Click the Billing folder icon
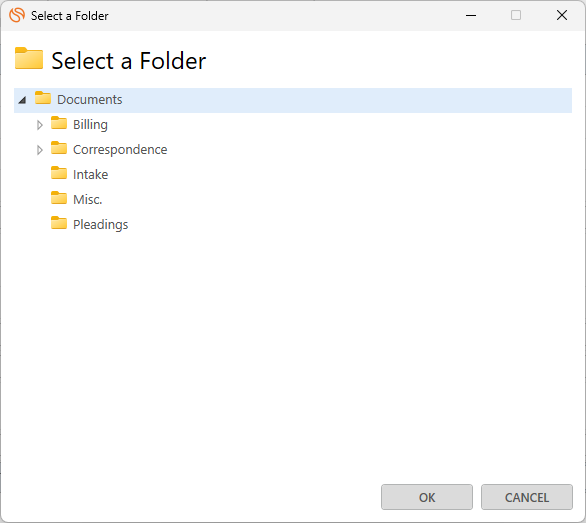The width and height of the screenshot is (586, 523). coord(59,123)
